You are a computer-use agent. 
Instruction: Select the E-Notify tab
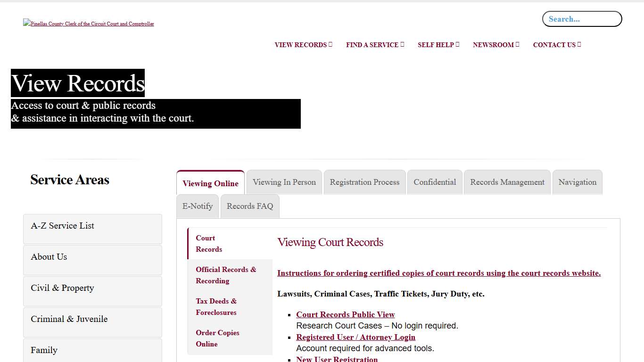(198, 206)
